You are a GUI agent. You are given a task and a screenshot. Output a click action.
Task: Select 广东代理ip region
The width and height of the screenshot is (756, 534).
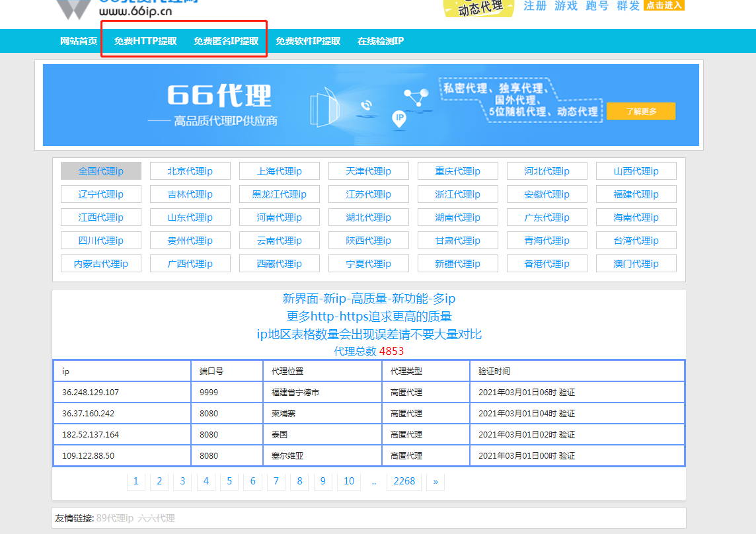click(547, 217)
